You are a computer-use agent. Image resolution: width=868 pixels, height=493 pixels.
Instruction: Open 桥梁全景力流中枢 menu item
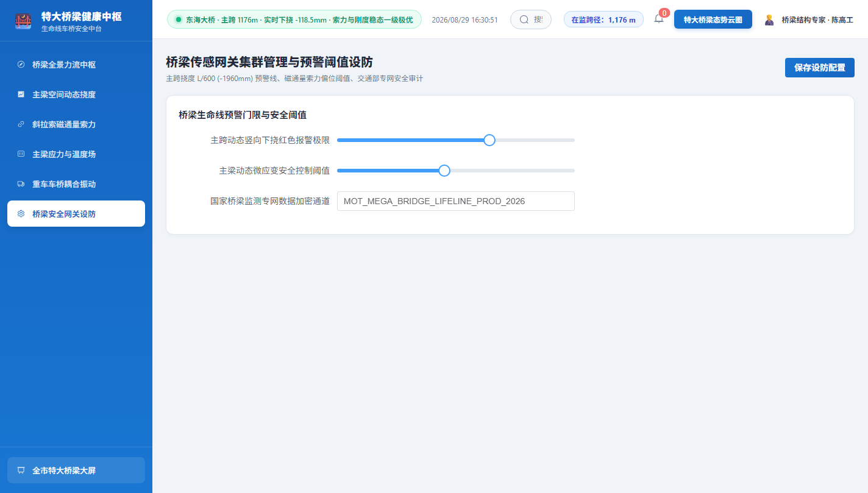tap(76, 65)
